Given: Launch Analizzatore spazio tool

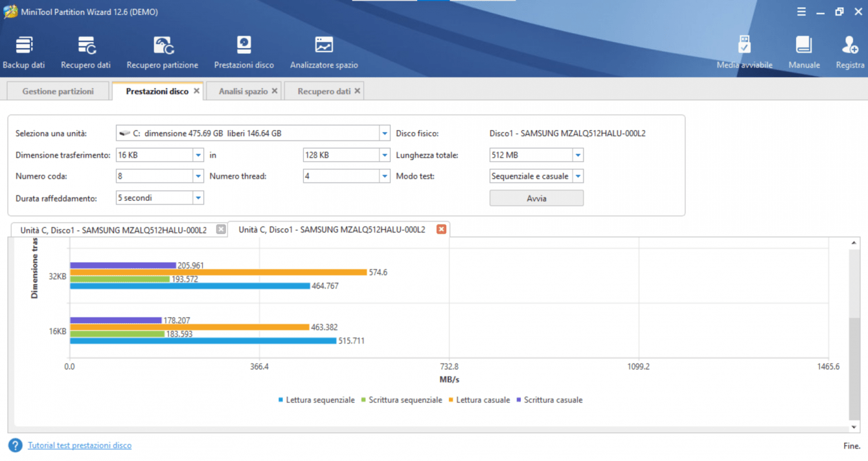Looking at the screenshot, I should (x=324, y=53).
